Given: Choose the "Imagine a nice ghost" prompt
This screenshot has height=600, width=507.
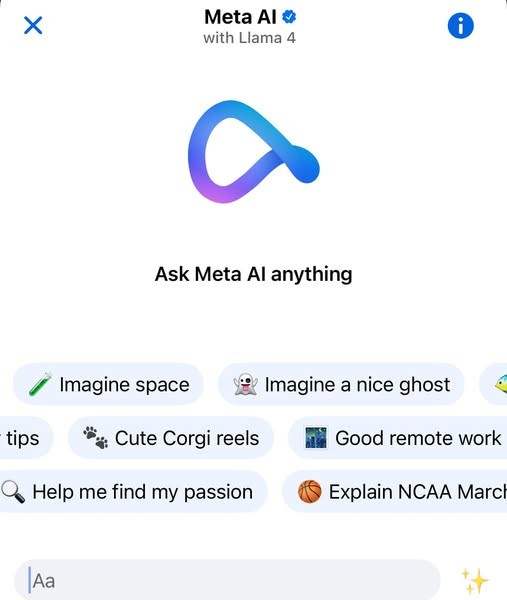Looking at the screenshot, I should click(341, 384).
